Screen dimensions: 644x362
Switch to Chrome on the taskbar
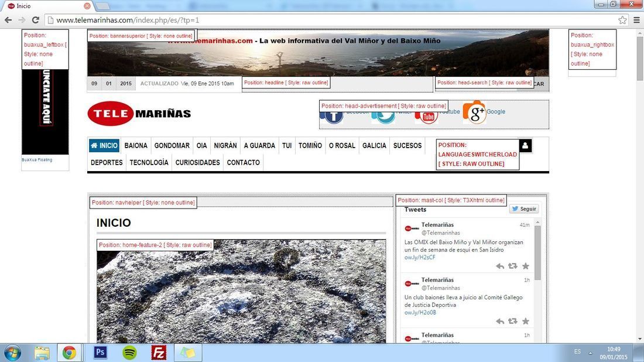pyautogui.click(x=69, y=353)
